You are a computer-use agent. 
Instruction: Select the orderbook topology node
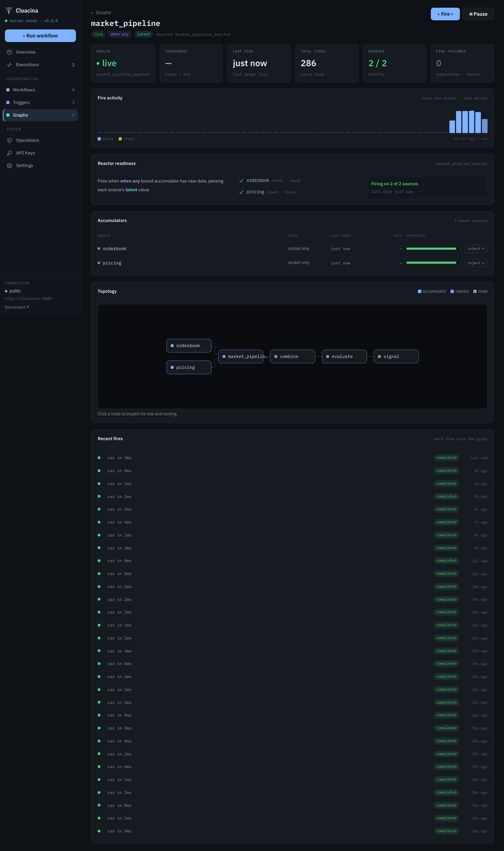tap(189, 346)
